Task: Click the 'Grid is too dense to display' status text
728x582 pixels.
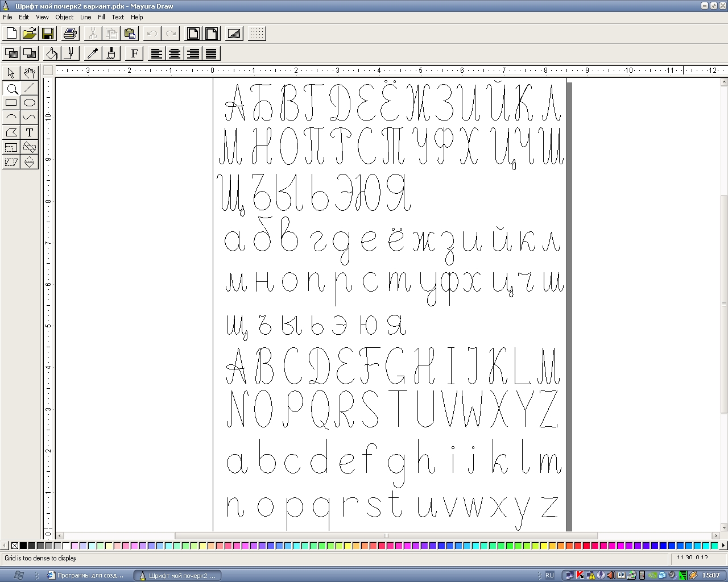Action: click(41, 558)
